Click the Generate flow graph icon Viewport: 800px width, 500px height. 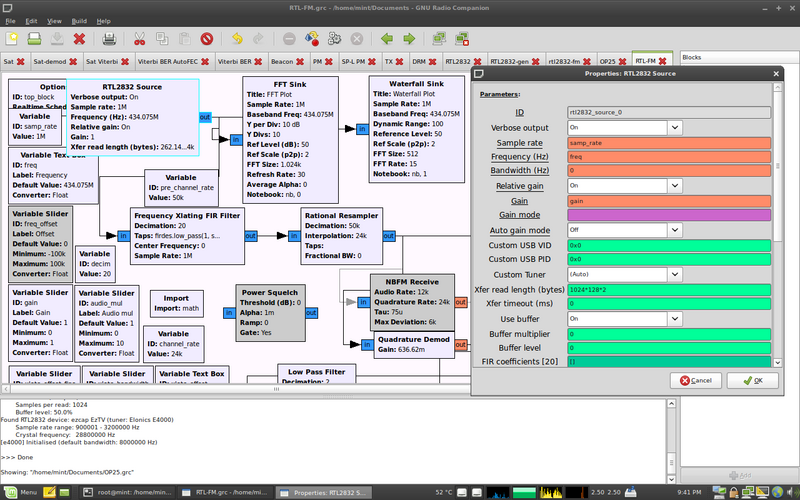(311, 39)
